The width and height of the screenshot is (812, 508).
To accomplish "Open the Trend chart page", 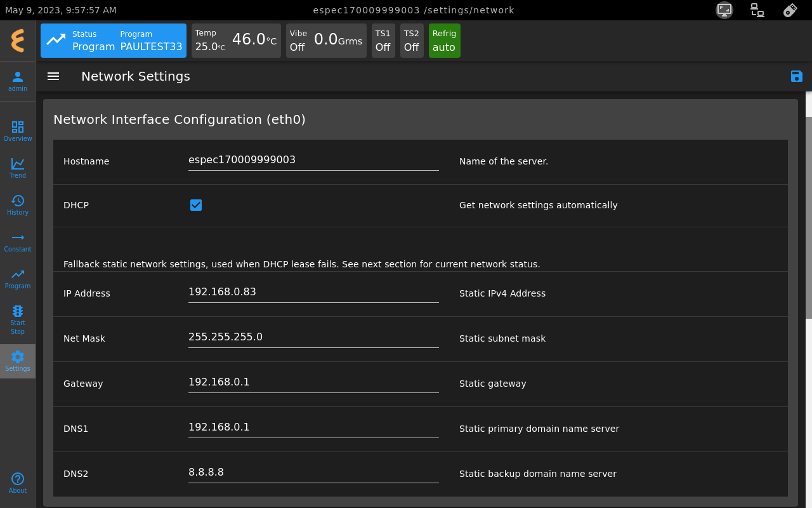I will click(18, 168).
